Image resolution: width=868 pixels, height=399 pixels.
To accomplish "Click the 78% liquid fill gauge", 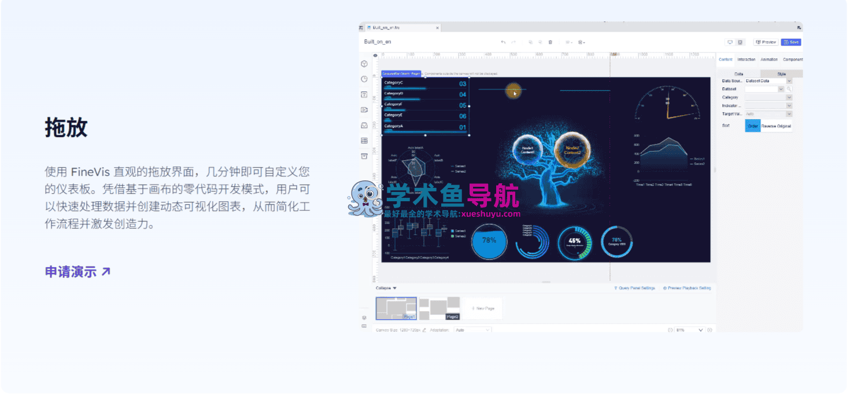I will (x=489, y=241).
